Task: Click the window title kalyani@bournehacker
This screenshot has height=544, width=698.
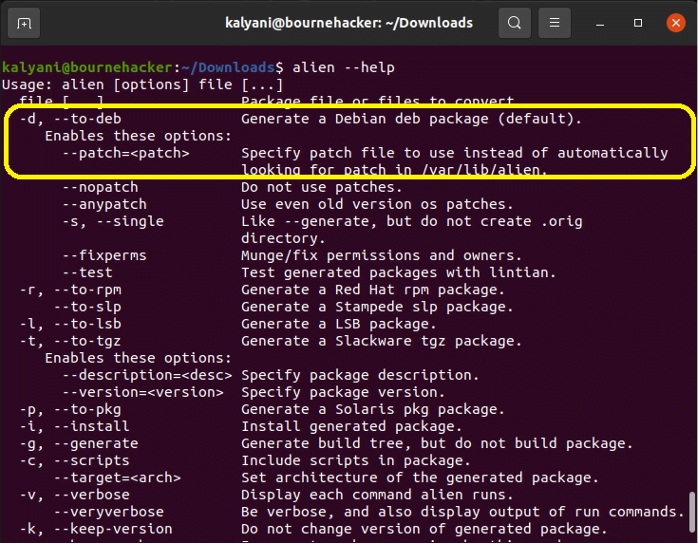Action: point(349,23)
